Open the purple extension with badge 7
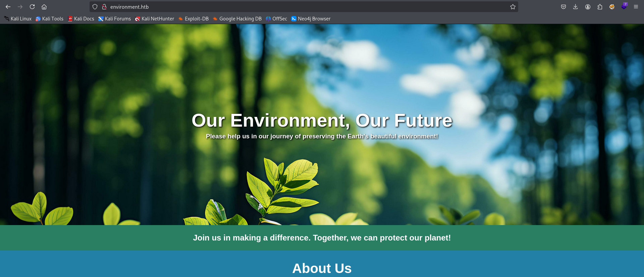This screenshot has width=644, height=277. click(x=624, y=6)
